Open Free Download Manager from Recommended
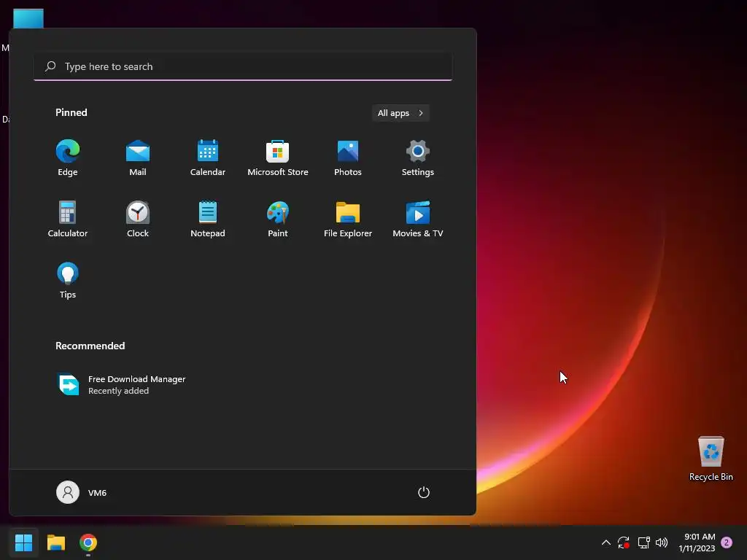 [122, 384]
